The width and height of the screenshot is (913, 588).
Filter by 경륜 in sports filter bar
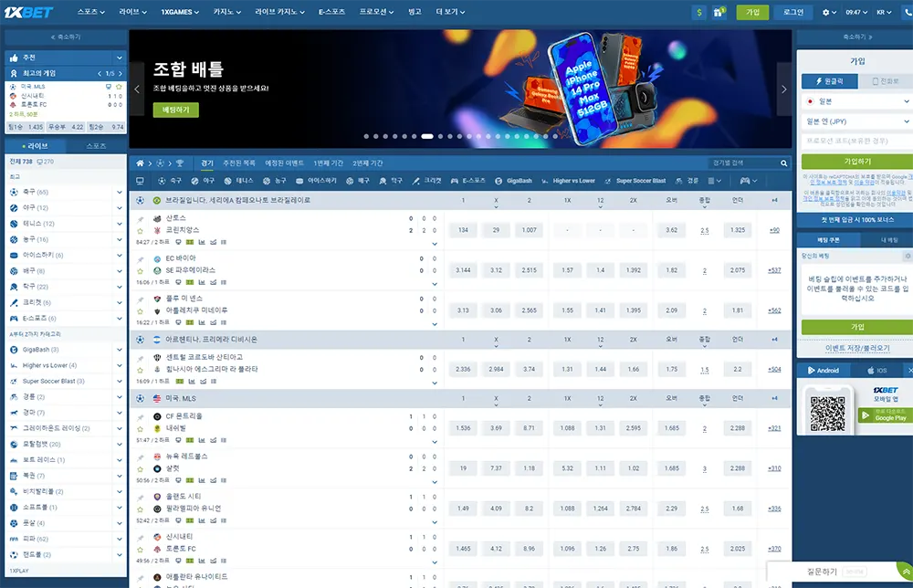tap(687, 181)
